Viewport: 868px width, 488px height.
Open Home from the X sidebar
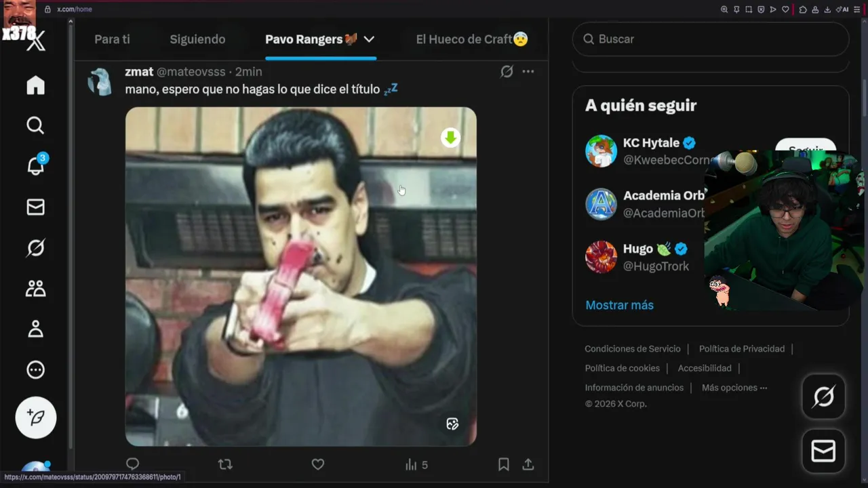pos(35,85)
